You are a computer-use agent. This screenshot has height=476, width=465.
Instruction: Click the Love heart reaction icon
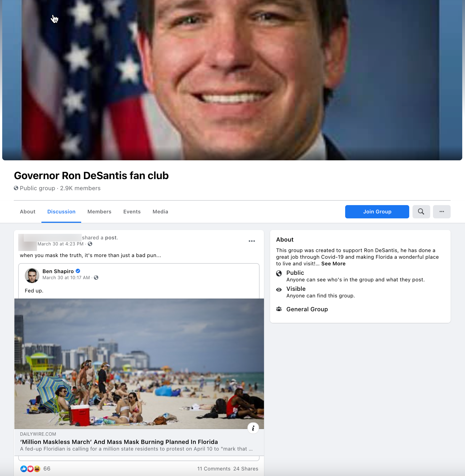point(30,469)
